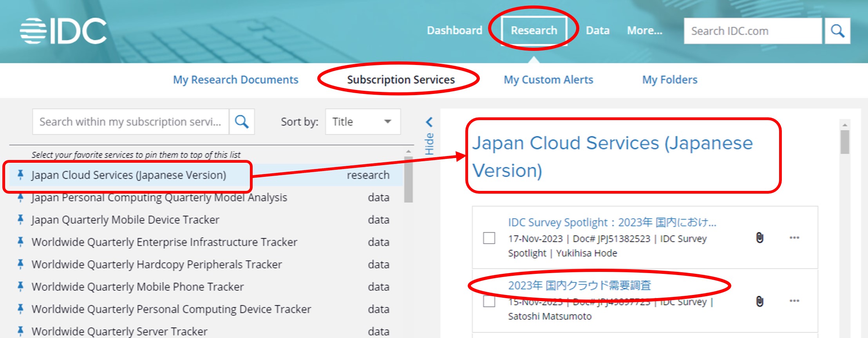Image resolution: width=868 pixels, height=338 pixels.
Task: Click the Search IDC.com input field
Action: (x=753, y=31)
